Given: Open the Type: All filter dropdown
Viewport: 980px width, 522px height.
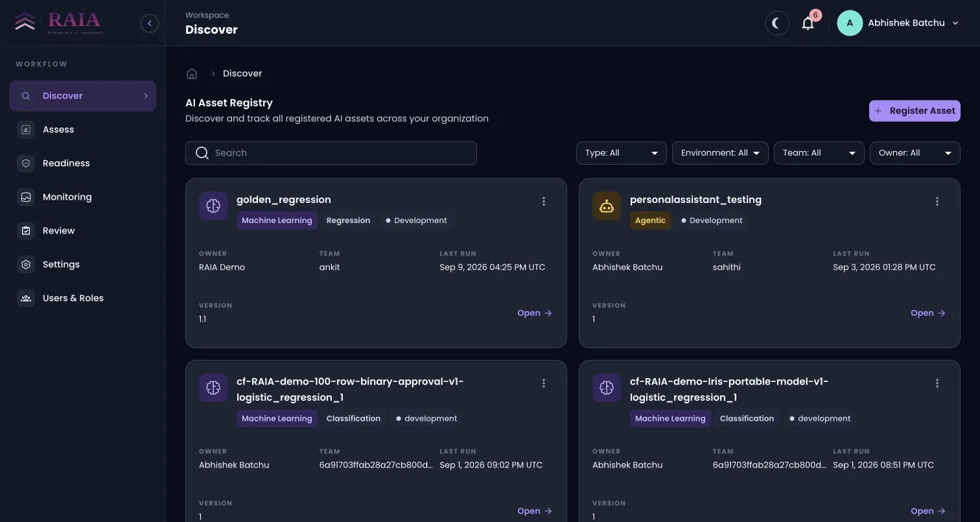Looking at the screenshot, I should pyautogui.click(x=621, y=153).
